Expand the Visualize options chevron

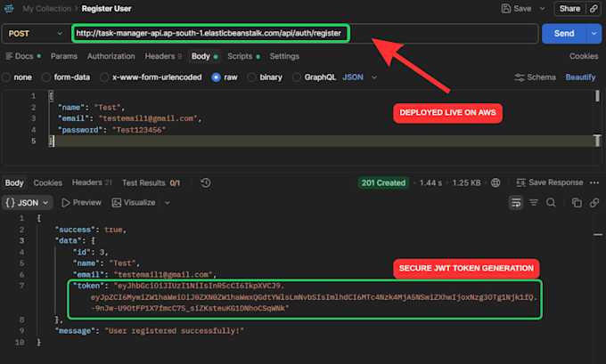pos(167,203)
